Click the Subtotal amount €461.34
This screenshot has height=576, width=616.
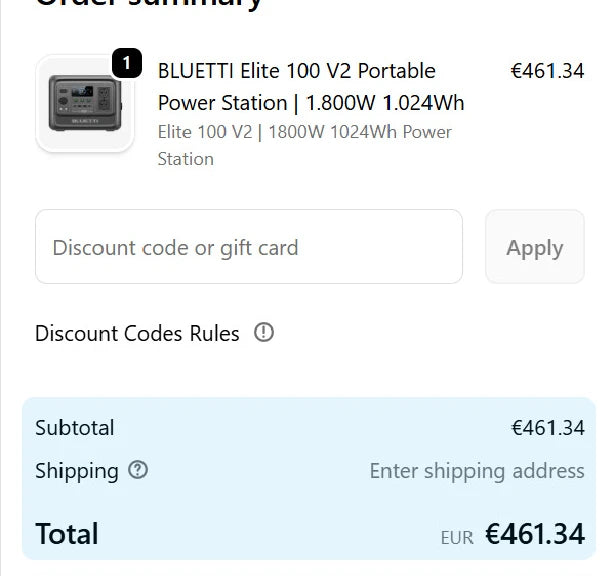(546, 428)
